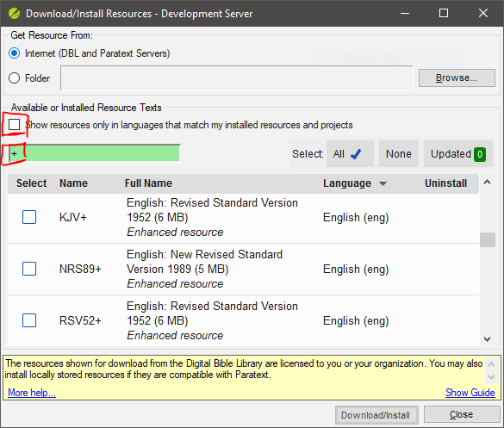504x428 pixels.
Task: Click resource list scroll down arrow
Action: tap(488, 339)
